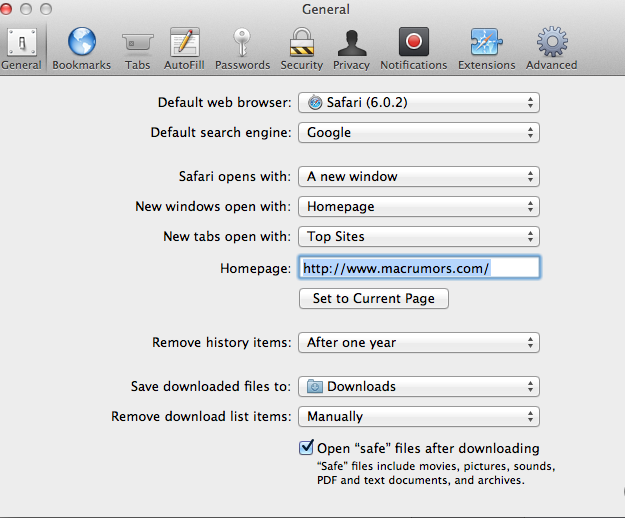Open Remove history items dropdown

tap(419, 343)
